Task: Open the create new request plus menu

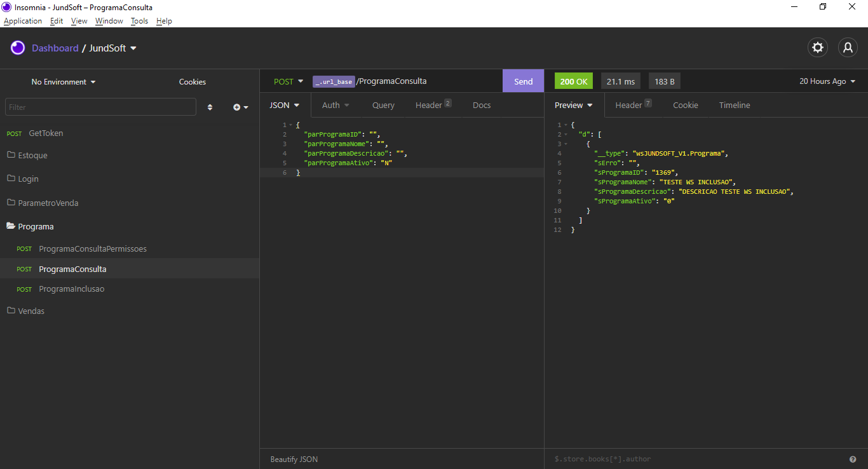Action: (241, 107)
